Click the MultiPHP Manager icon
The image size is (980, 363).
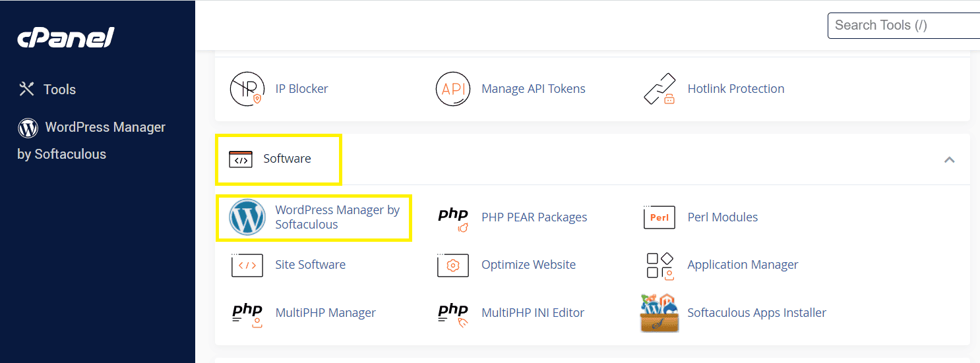coord(247,314)
